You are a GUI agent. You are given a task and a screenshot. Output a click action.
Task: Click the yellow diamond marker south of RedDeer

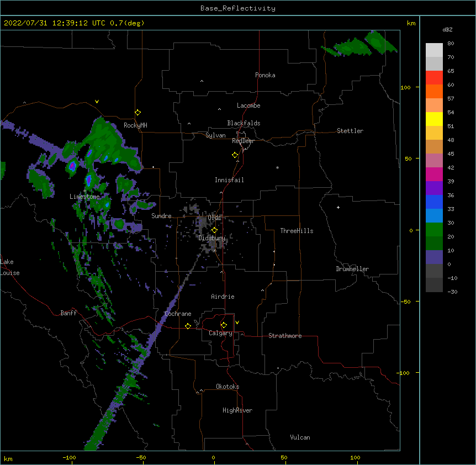[x=235, y=155]
